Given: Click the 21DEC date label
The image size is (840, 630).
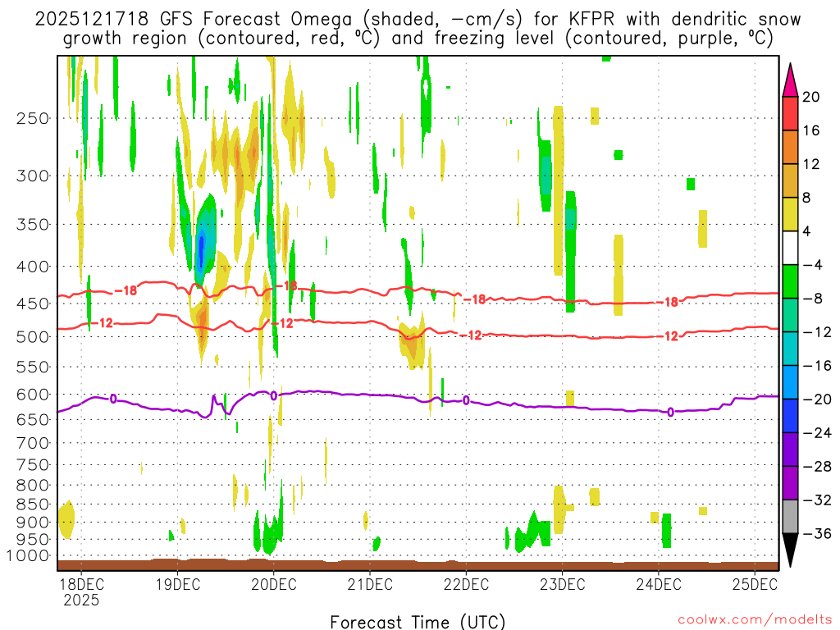Looking at the screenshot, I should point(370,584).
